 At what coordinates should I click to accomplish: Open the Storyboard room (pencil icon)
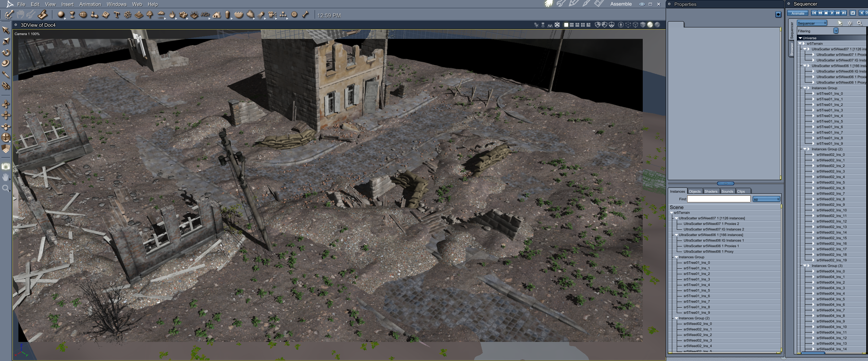[573, 4]
